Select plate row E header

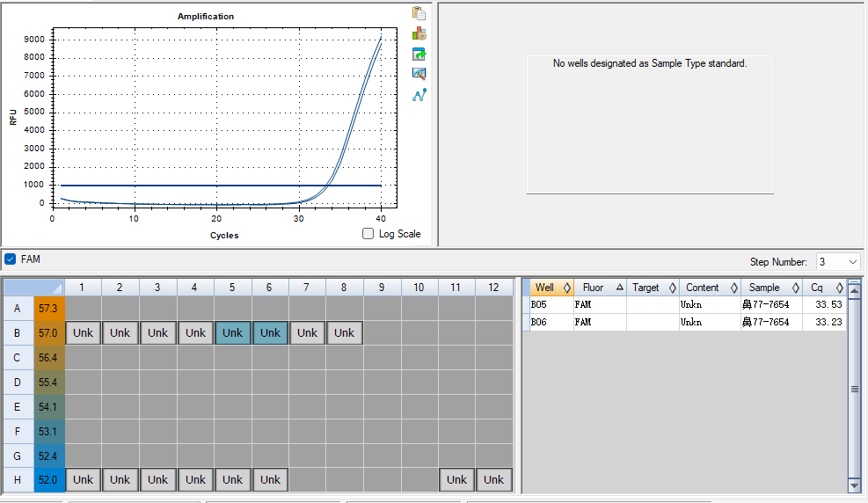(x=18, y=407)
